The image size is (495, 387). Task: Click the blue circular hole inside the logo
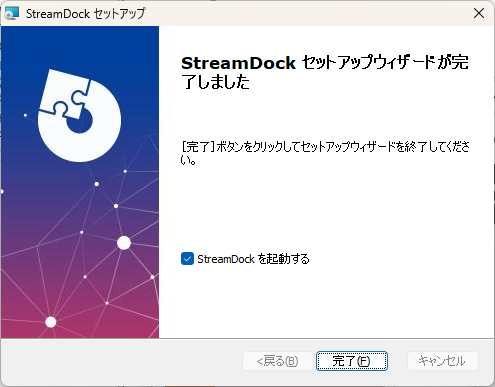[x=80, y=121]
